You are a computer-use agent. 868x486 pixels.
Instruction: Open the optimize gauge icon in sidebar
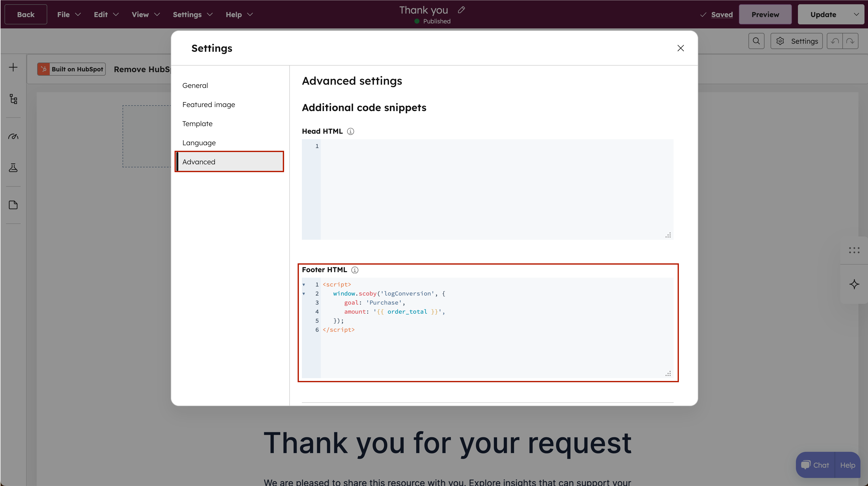[13, 136]
